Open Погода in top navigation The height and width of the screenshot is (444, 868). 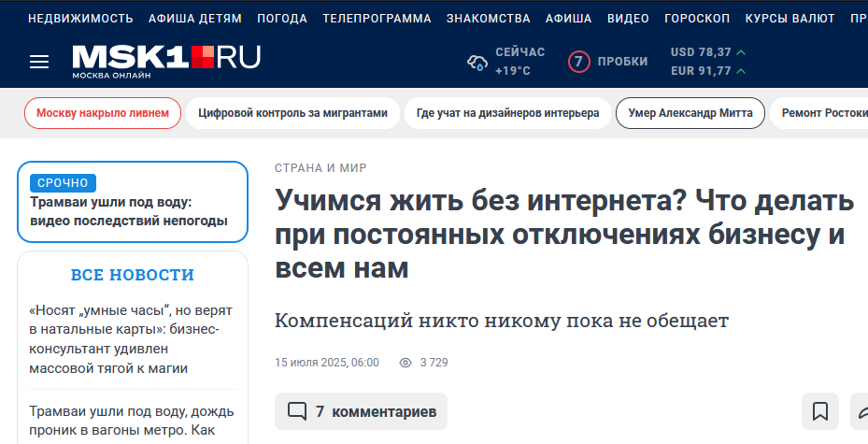tap(282, 19)
